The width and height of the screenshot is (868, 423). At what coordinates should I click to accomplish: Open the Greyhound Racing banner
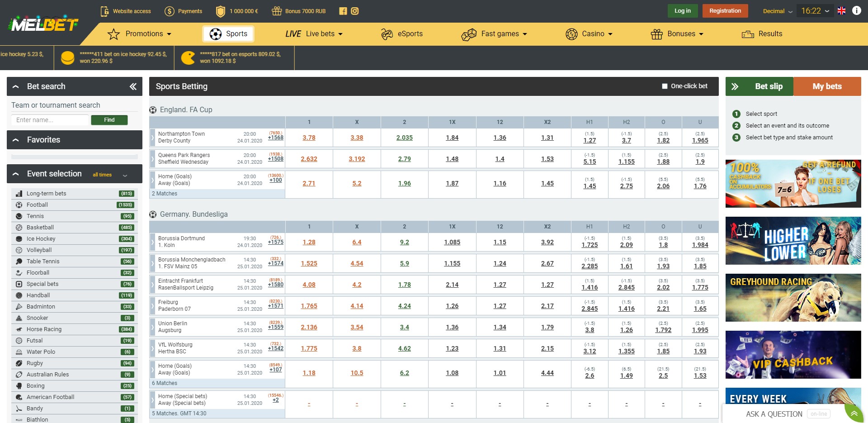[x=793, y=298]
